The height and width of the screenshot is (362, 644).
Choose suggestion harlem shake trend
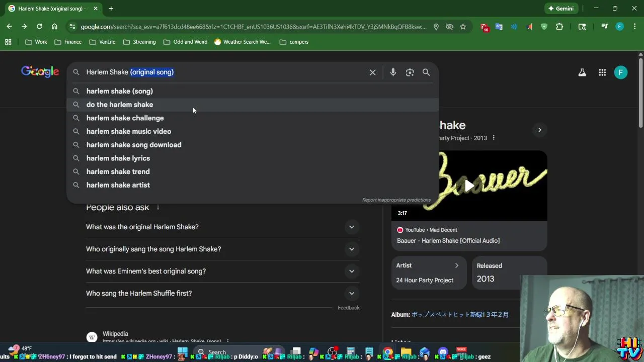253,171
